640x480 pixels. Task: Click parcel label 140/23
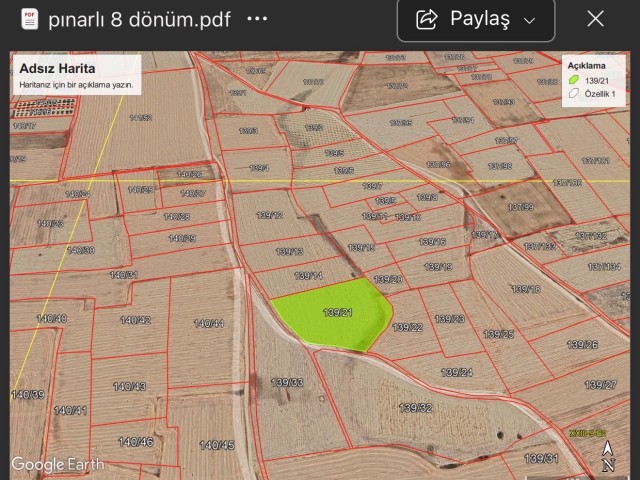(50, 223)
